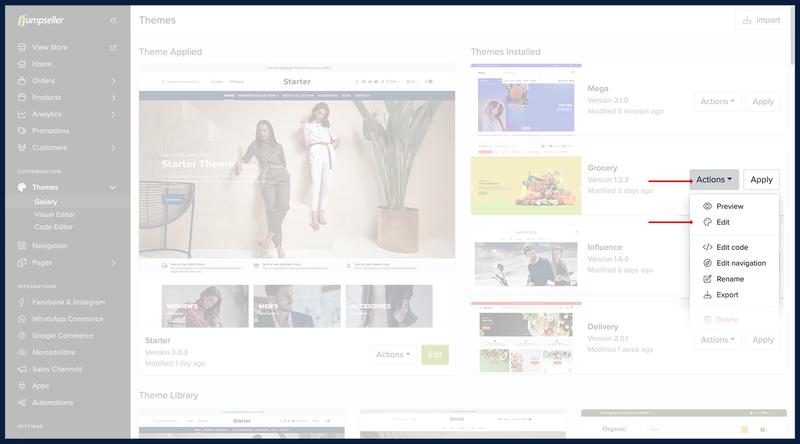Click the Pages icon in sidebar

pos(21,262)
